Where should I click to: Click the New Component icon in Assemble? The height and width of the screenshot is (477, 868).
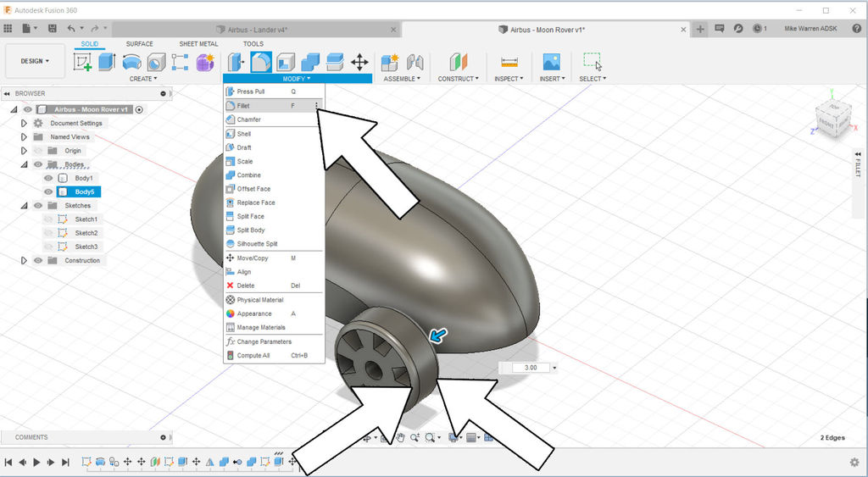tap(390, 62)
